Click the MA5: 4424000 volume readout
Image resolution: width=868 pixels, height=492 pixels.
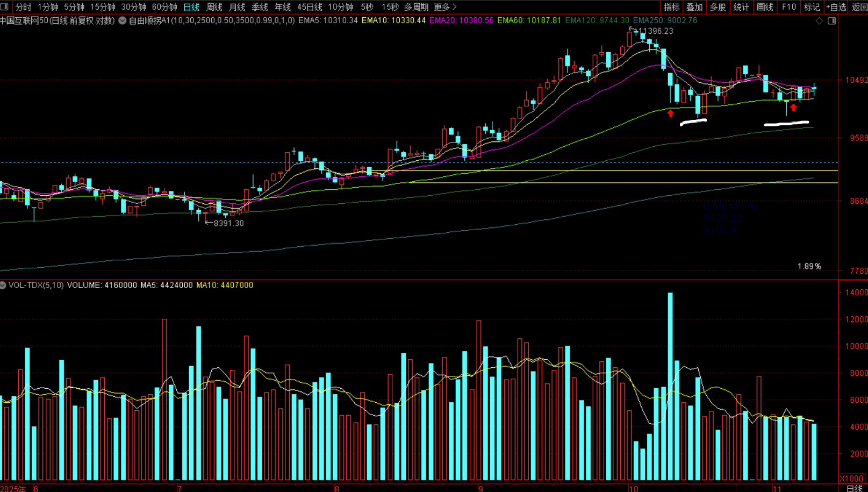coord(167,285)
